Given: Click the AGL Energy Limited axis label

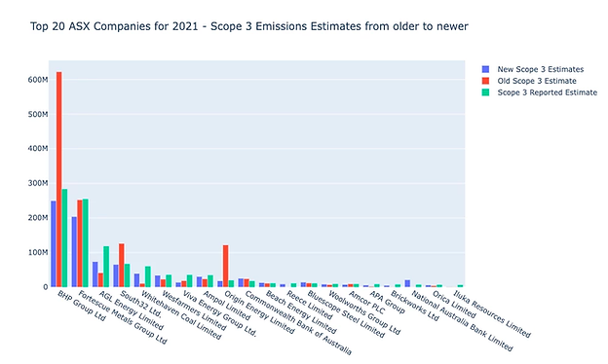Looking at the screenshot, I should tap(131, 310).
